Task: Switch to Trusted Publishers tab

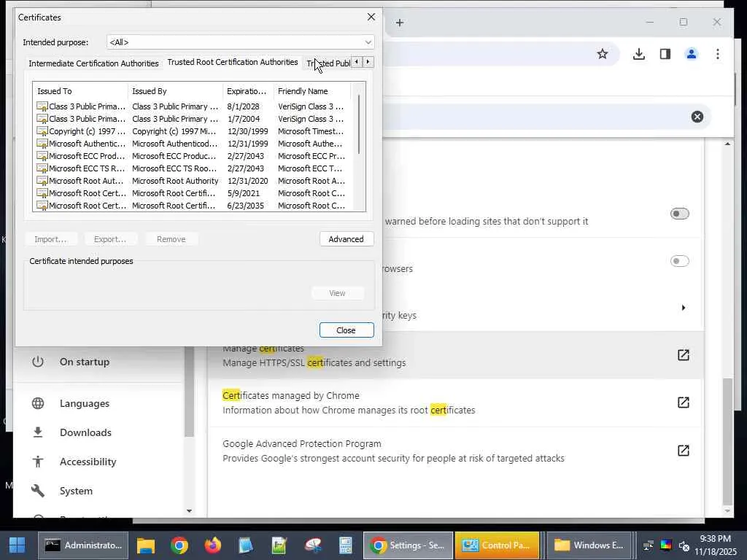Action: coord(328,63)
